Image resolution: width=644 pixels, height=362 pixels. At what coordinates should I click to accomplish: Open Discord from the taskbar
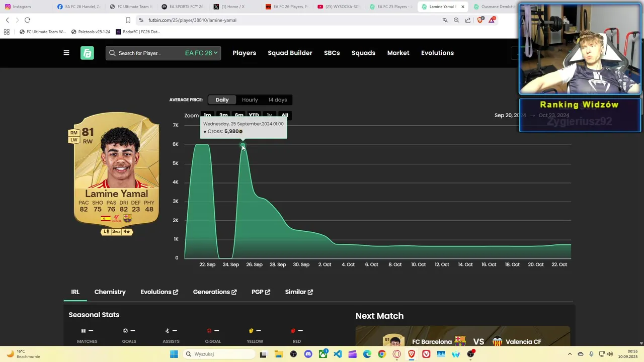[308, 354]
